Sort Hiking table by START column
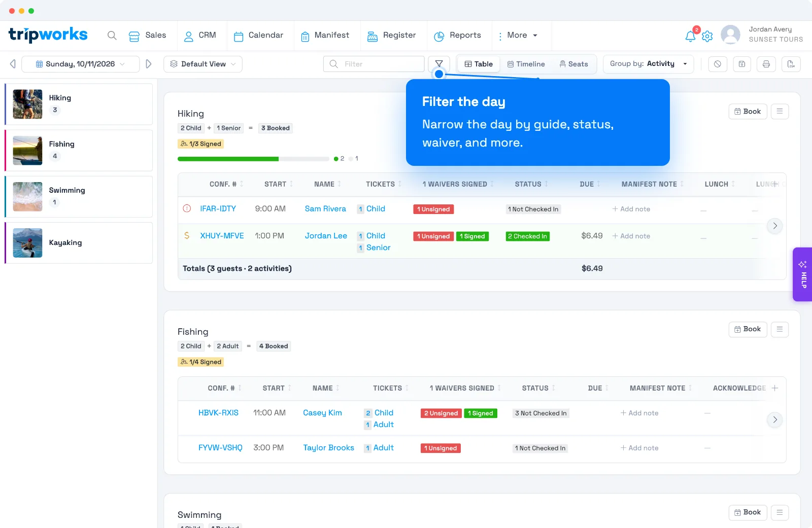 pos(279,184)
